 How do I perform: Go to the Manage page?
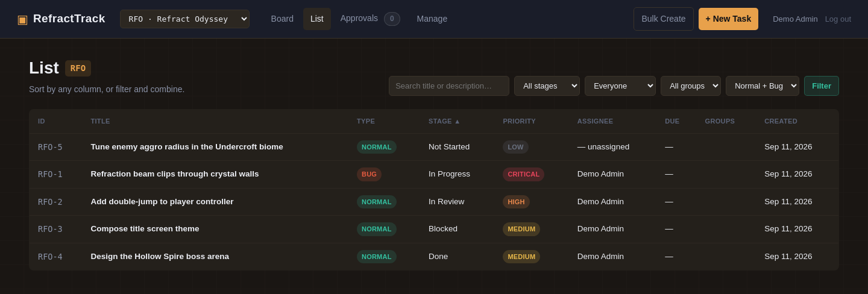[432, 19]
